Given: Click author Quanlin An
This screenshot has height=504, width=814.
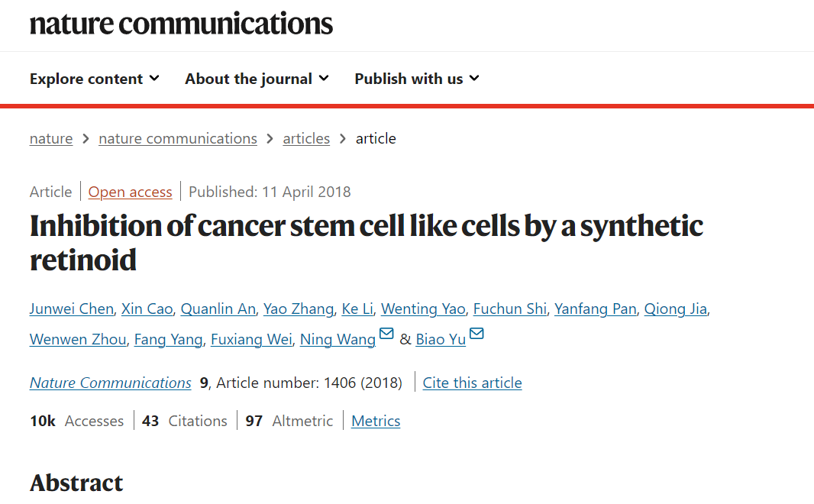Looking at the screenshot, I should click(218, 309).
